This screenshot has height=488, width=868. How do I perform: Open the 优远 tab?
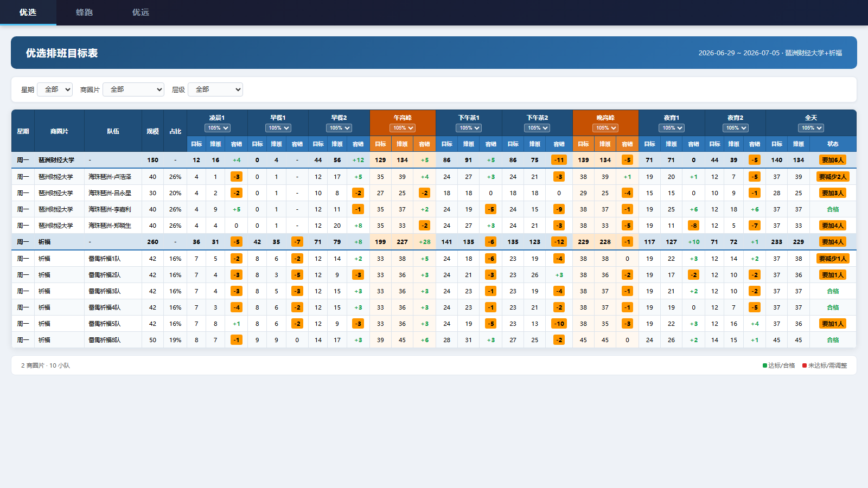(x=141, y=12)
